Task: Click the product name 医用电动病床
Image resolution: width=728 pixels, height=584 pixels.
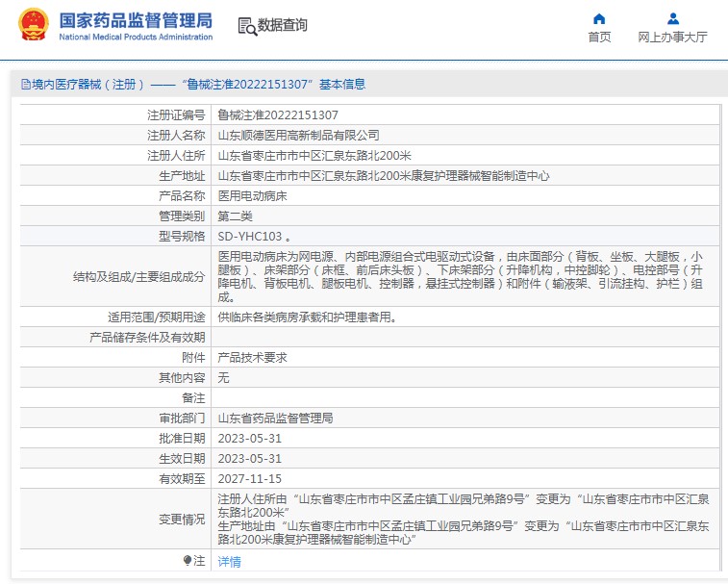Action: 252,195
